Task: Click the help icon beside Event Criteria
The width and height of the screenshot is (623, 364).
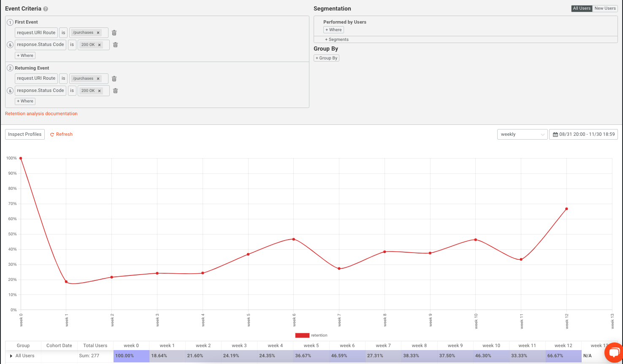Action: tap(45, 8)
